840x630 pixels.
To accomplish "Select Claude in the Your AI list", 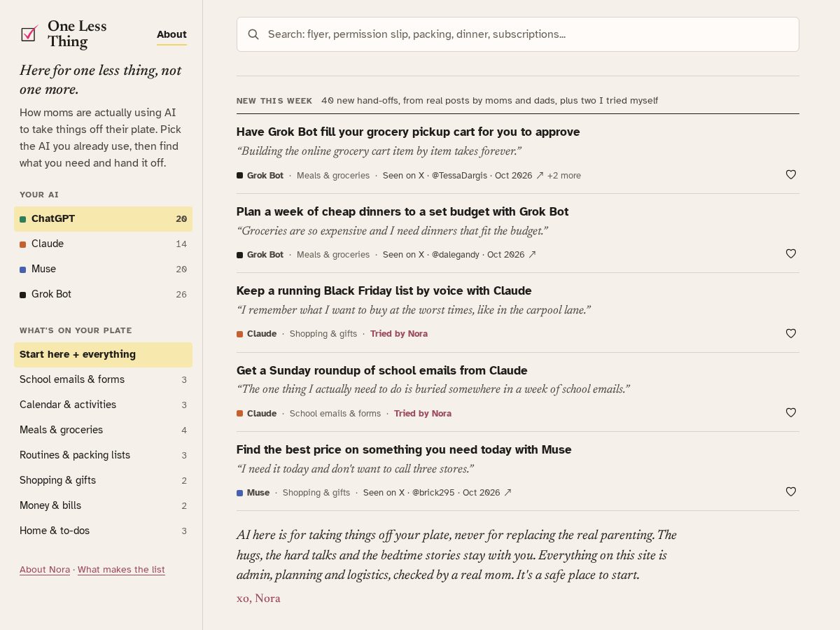I will point(103,244).
